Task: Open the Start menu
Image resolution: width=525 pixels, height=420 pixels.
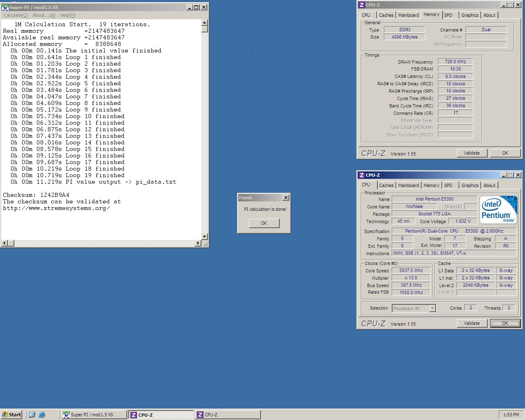Action: tap(11, 415)
